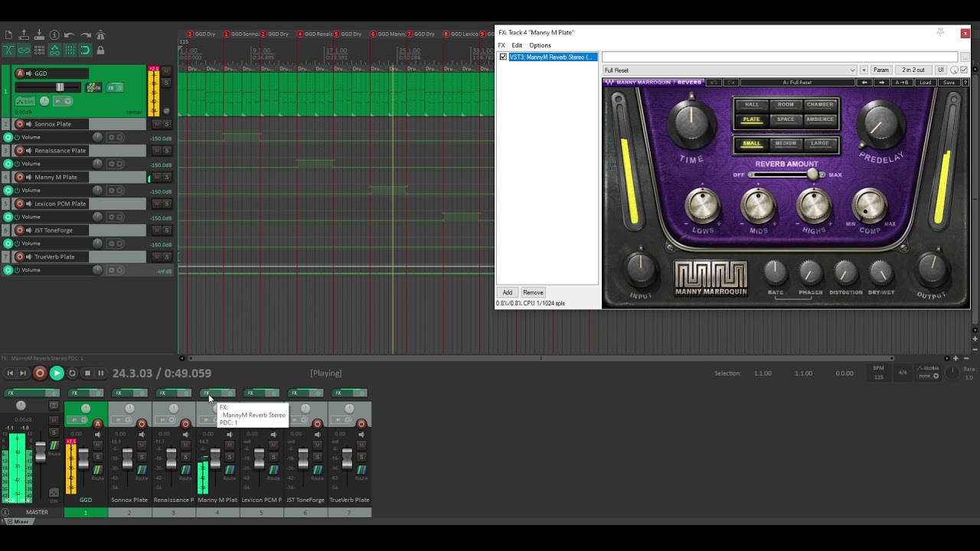Click the undo arrow in main toolbar
Viewport: 980px width, 551px height.
(x=69, y=35)
